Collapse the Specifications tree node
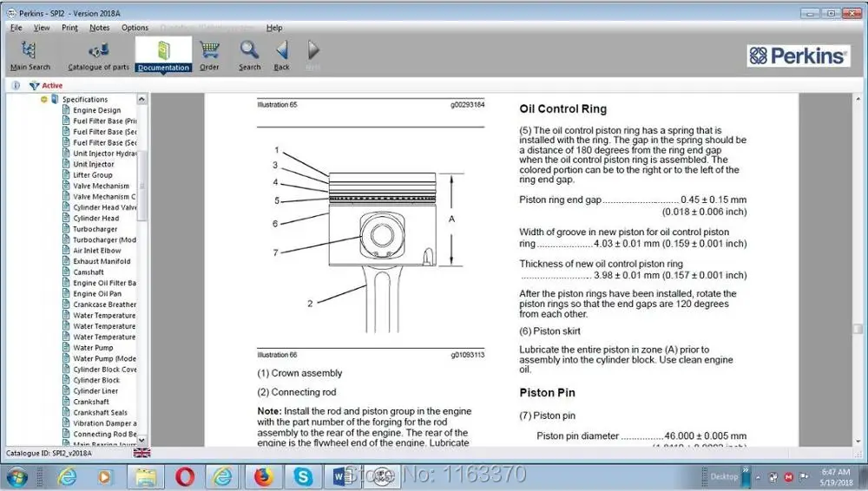 pos(43,100)
